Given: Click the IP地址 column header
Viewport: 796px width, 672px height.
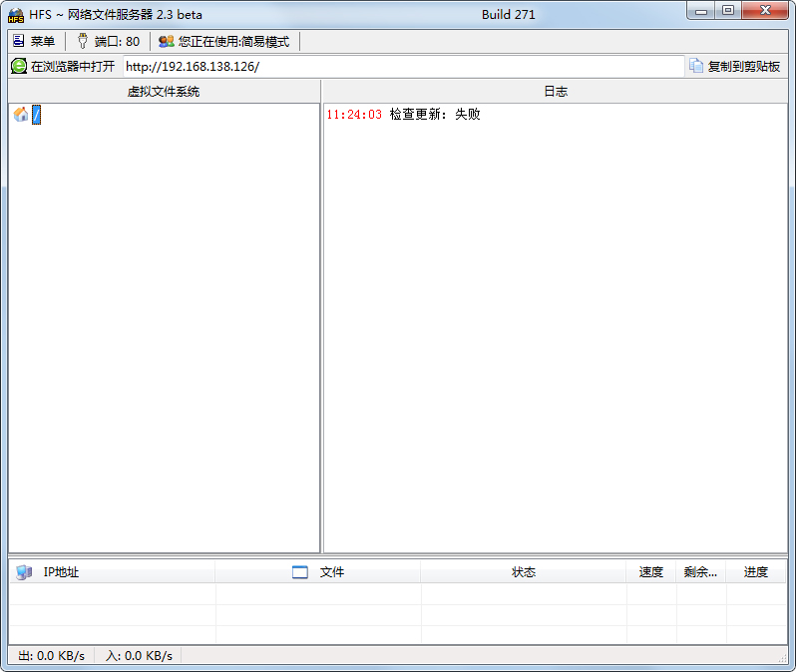Looking at the screenshot, I should (x=112, y=572).
